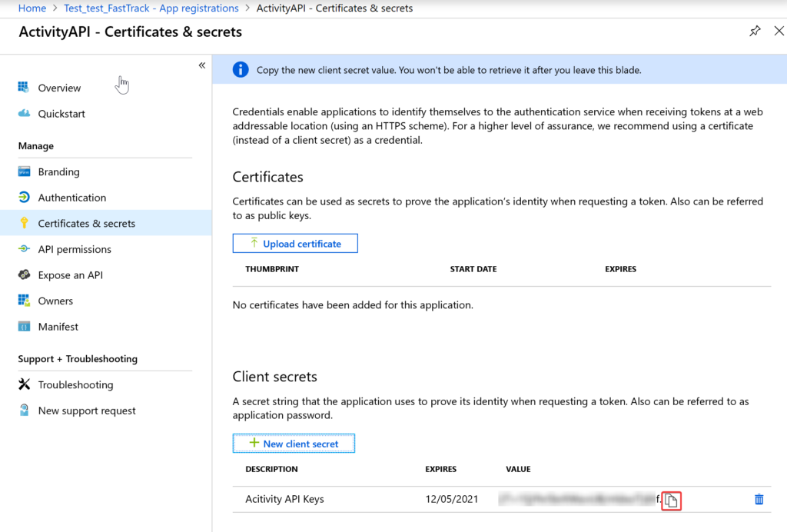Open Test_test_FastTrack App registrations breadcrumb link
The height and width of the screenshot is (532, 787).
tap(151, 8)
